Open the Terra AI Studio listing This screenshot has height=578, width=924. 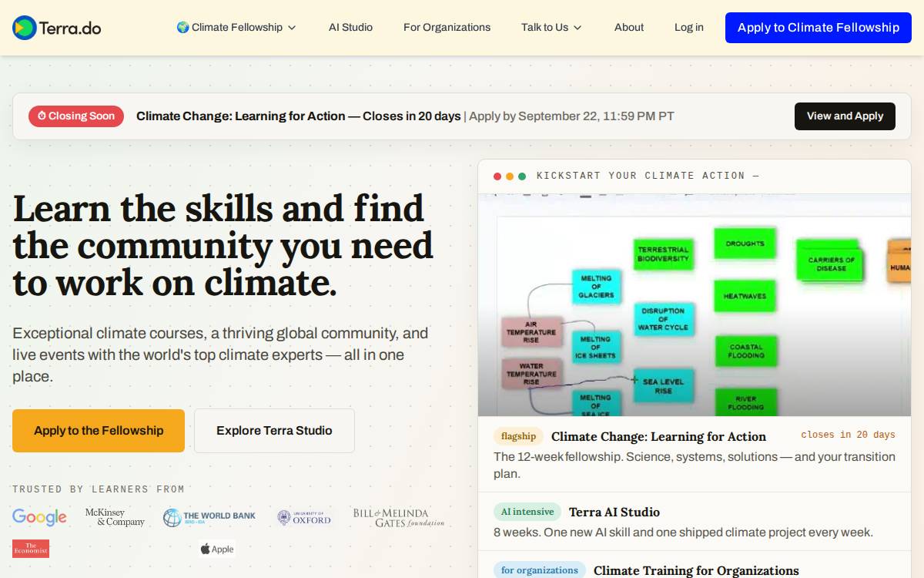[614, 512]
